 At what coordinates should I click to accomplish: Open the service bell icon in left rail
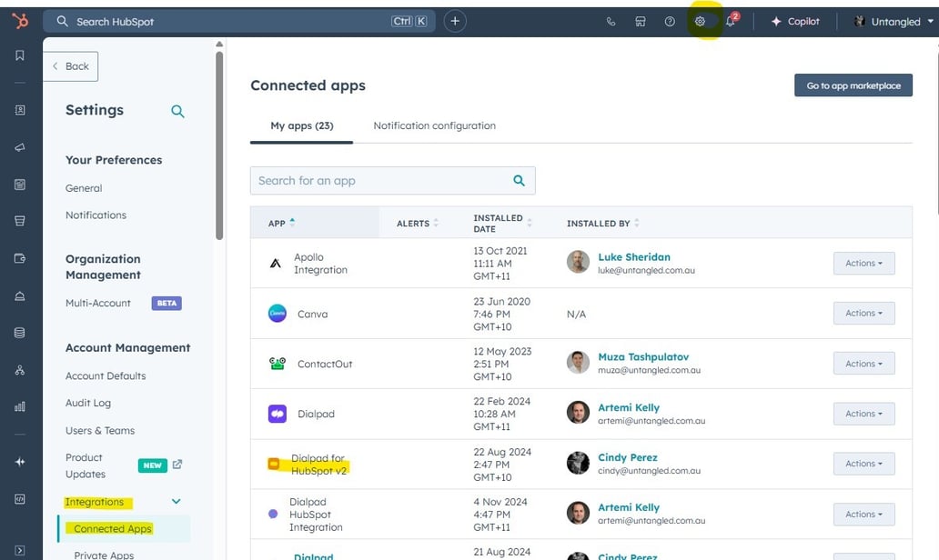click(20, 296)
